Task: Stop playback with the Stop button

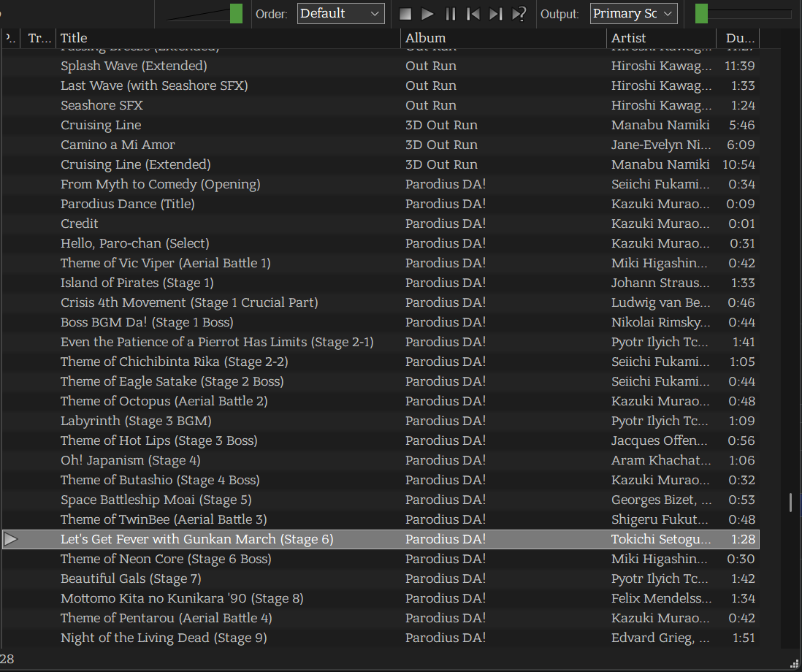Action: (405, 14)
